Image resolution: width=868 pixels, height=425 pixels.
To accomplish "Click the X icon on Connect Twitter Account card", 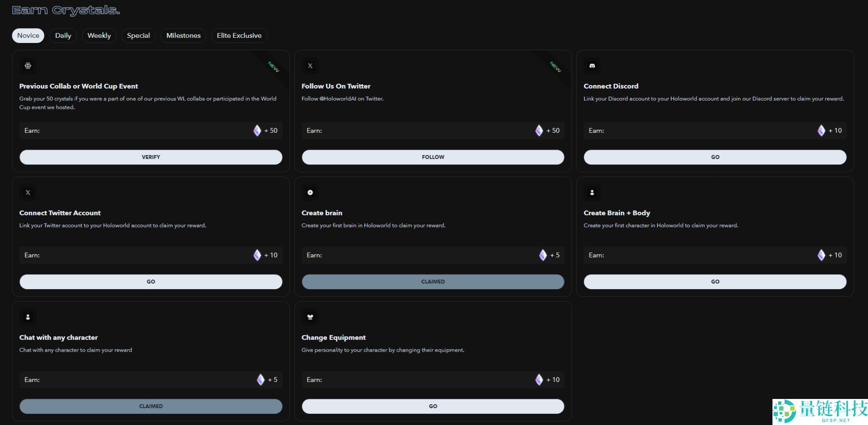I will tap(28, 193).
